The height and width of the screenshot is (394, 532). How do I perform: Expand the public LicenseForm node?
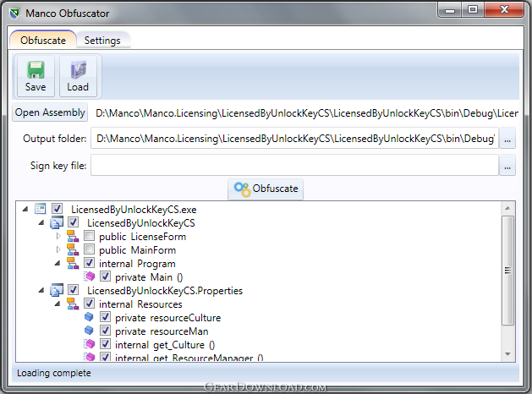tap(58, 236)
